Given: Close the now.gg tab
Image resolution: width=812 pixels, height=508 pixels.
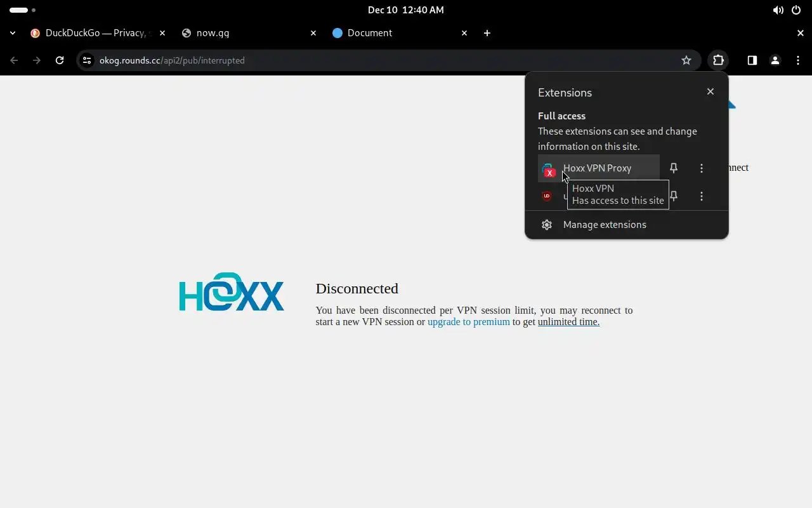Looking at the screenshot, I should coord(313,33).
